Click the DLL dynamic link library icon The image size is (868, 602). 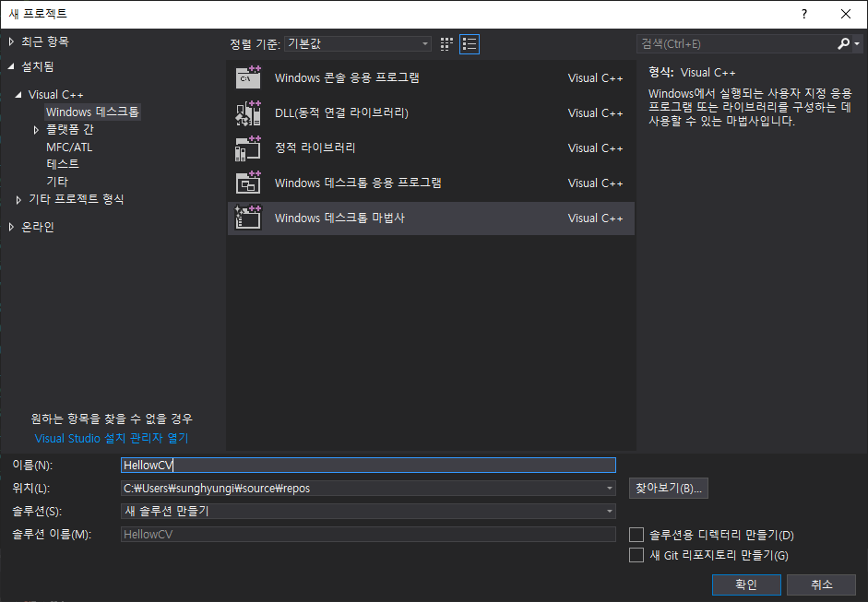click(x=248, y=112)
